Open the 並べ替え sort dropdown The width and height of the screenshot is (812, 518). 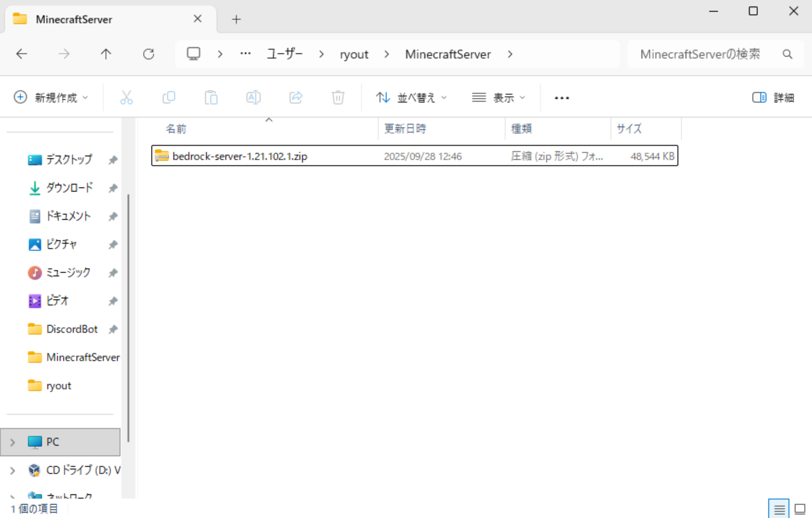[411, 98]
